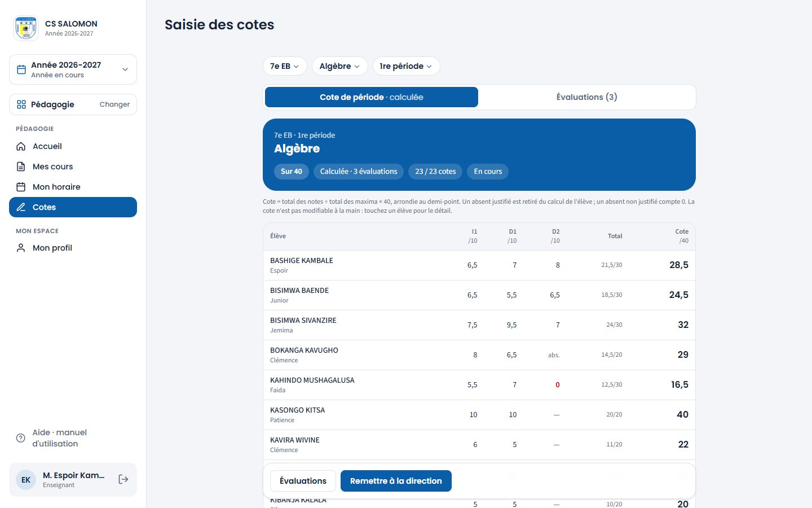
Task: Open the Algèbre subject dropdown
Action: [x=339, y=66]
